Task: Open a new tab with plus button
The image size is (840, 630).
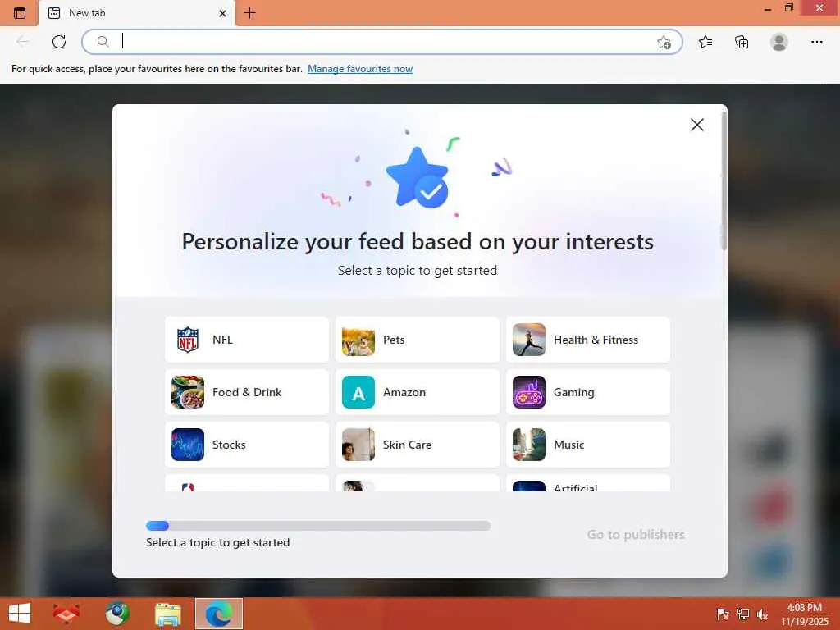Action: pyautogui.click(x=249, y=13)
